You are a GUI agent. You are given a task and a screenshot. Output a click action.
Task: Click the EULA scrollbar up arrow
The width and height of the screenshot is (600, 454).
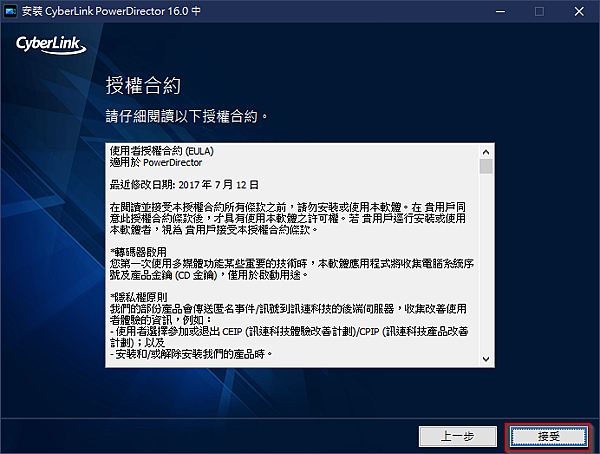(486, 152)
